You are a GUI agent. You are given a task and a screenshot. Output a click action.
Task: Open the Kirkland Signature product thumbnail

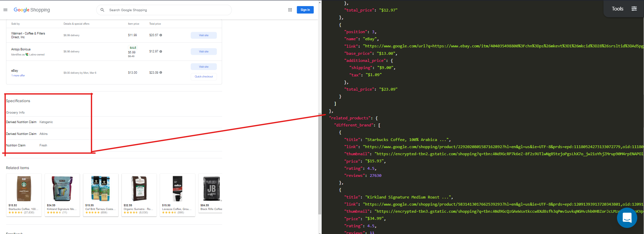[62, 188]
